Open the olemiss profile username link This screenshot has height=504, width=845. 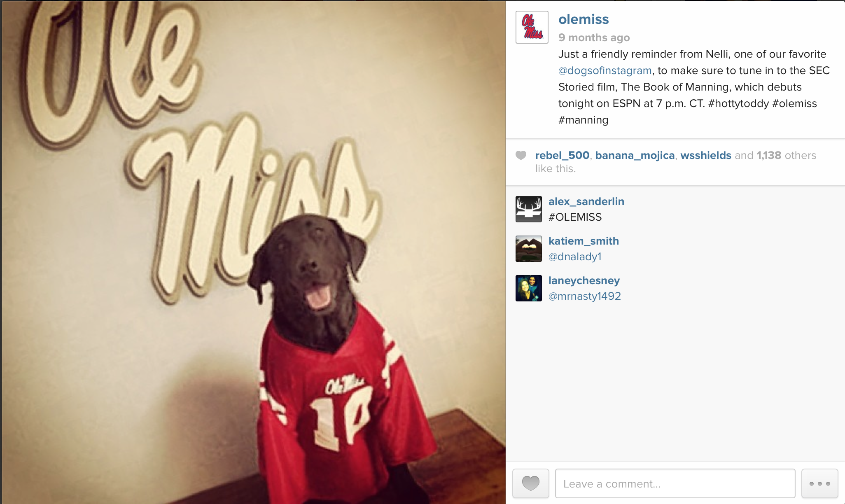[x=584, y=19]
